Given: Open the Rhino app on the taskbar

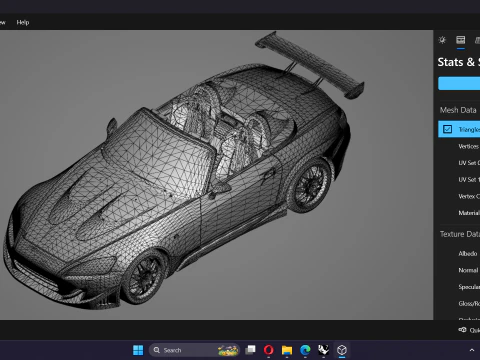Looking at the screenshot, I should 323,350.
